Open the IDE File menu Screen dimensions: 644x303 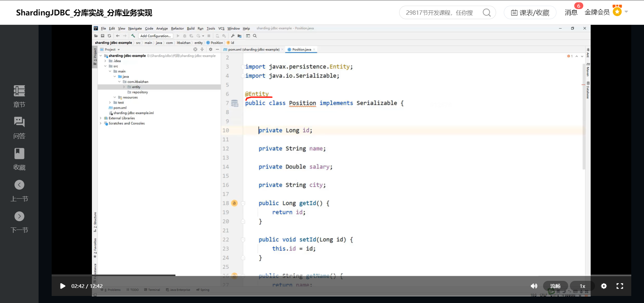coord(103,29)
